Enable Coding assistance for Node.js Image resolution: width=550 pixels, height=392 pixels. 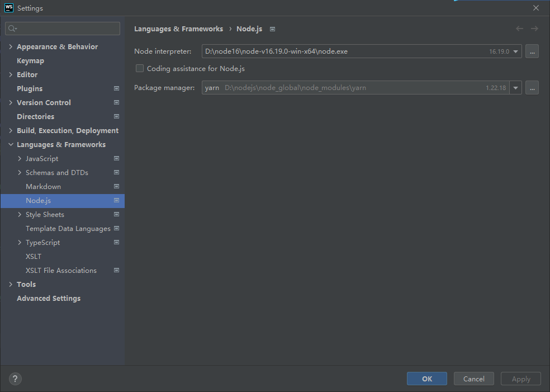pyautogui.click(x=139, y=68)
